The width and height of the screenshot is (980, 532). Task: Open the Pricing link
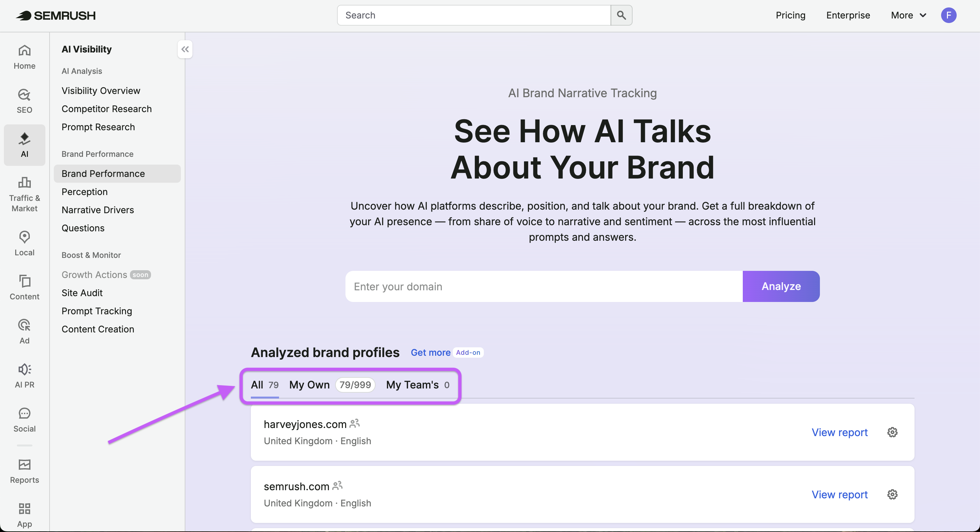coord(790,15)
